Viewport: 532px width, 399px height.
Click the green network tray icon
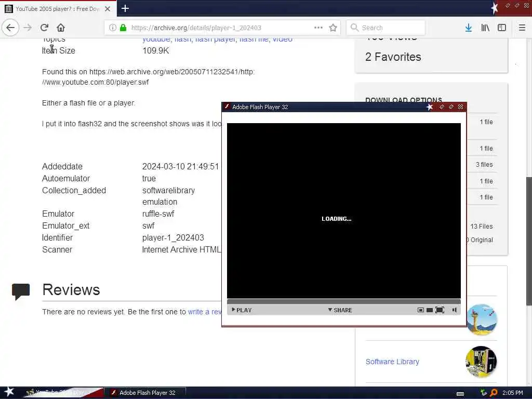click(x=484, y=393)
